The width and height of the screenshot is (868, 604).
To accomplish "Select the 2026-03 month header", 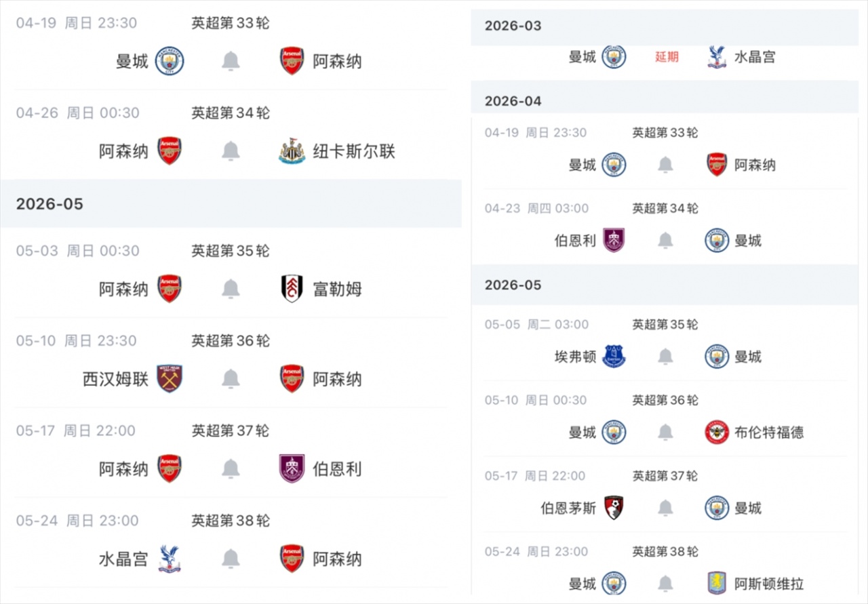I will pos(513,26).
